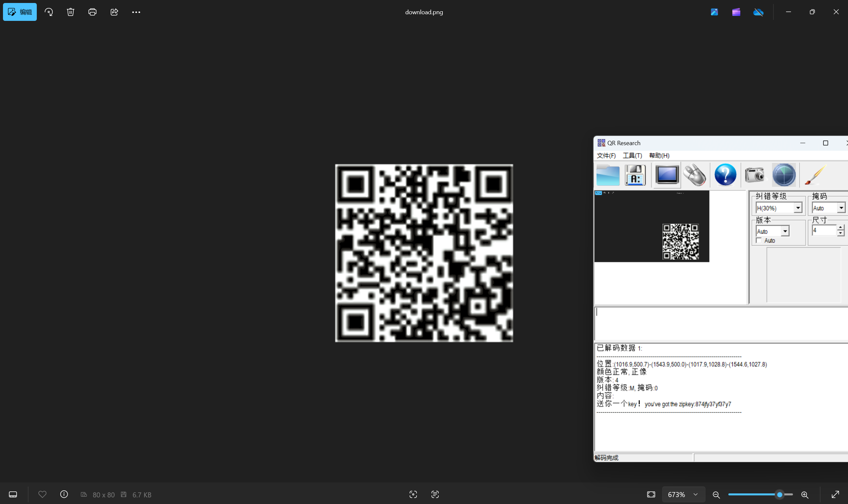Image resolution: width=848 pixels, height=504 pixels.
Task: Fit image to window icon
Action: (x=651, y=494)
